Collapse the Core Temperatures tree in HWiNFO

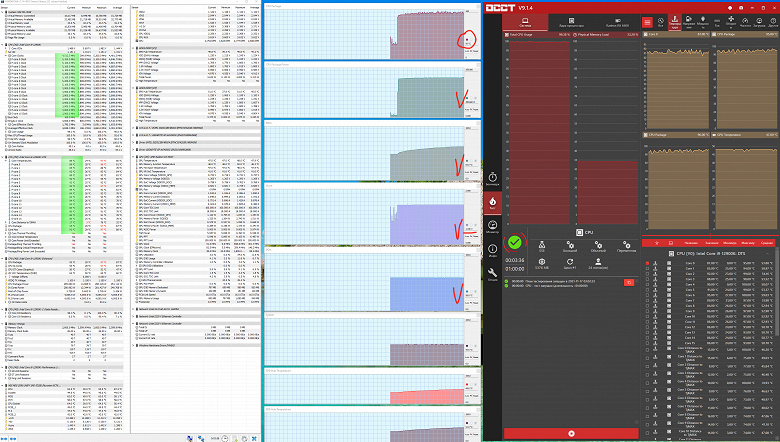coord(6,161)
